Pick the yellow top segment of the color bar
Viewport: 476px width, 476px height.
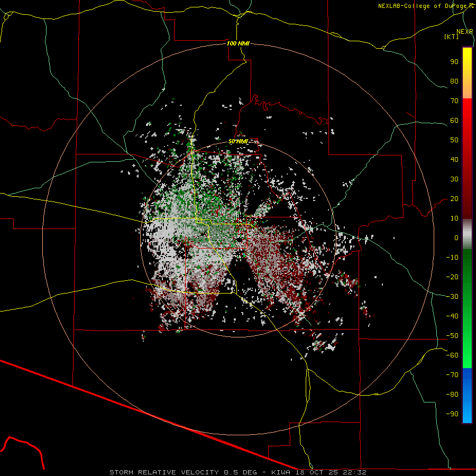(x=467, y=73)
